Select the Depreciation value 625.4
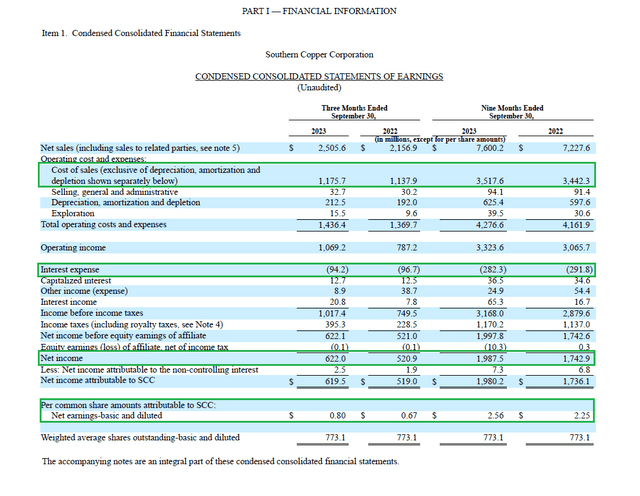 pyautogui.click(x=493, y=202)
